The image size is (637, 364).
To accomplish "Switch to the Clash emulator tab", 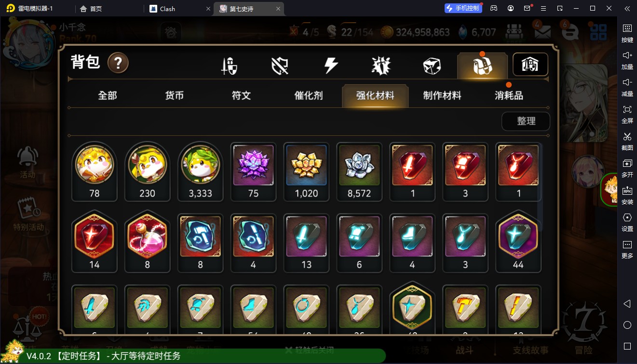I will point(178,9).
